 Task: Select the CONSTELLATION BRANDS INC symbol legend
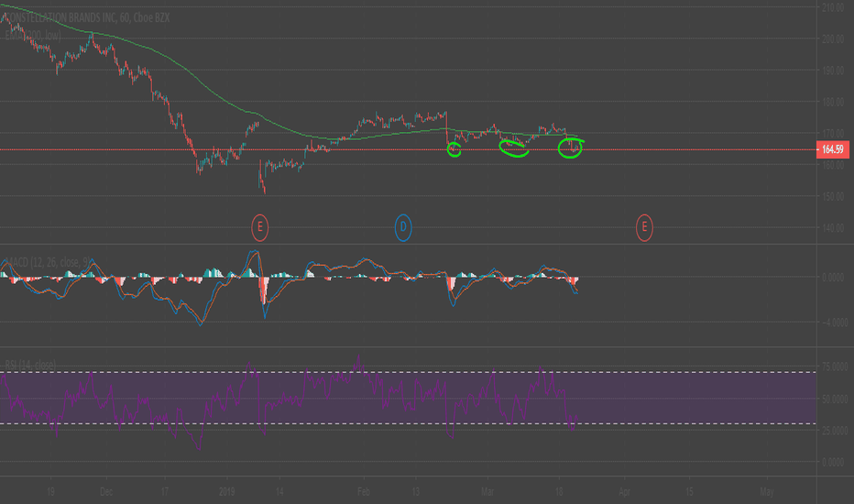pyautogui.click(x=87, y=18)
